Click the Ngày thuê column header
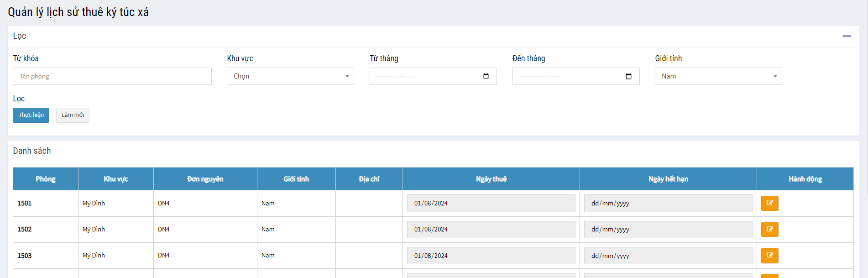Image resolution: width=868 pixels, height=278 pixels. (491, 179)
